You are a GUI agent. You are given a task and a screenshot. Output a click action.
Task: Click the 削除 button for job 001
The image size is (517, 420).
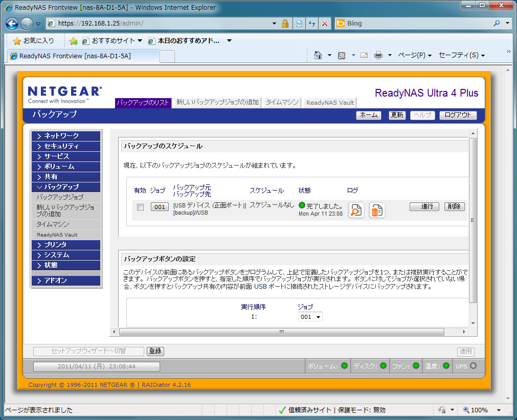(454, 206)
